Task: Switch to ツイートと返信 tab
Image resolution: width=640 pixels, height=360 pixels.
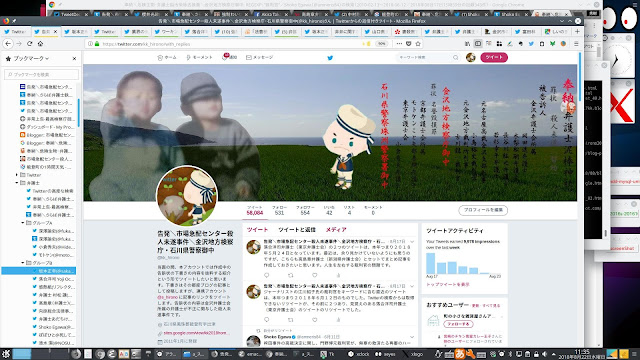Action: pos(297,230)
